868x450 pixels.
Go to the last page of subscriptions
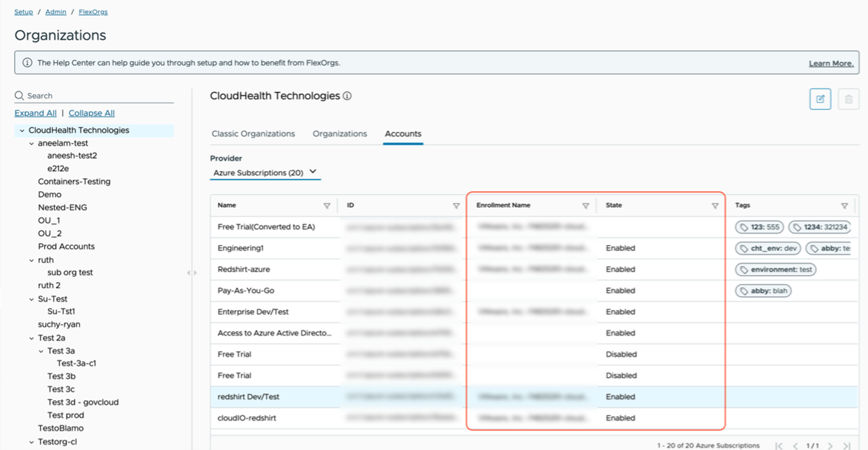[x=847, y=446]
